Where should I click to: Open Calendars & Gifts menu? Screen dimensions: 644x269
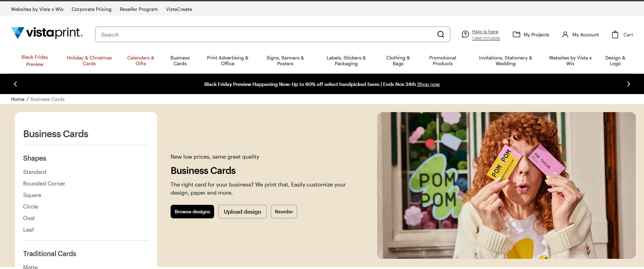[141, 60]
